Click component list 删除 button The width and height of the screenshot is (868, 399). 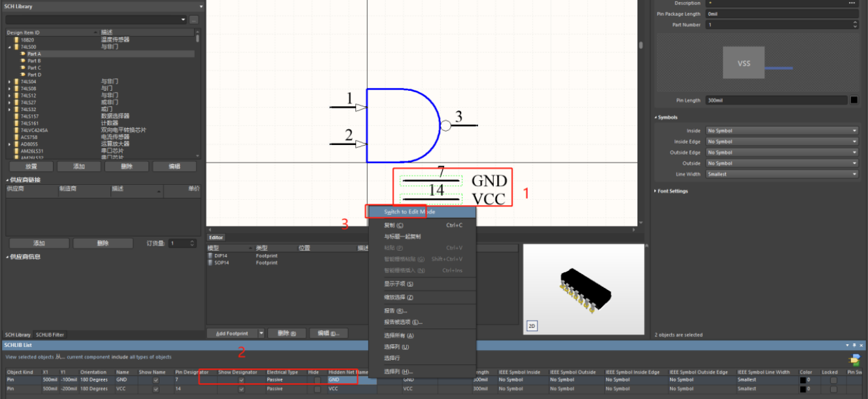127,167
